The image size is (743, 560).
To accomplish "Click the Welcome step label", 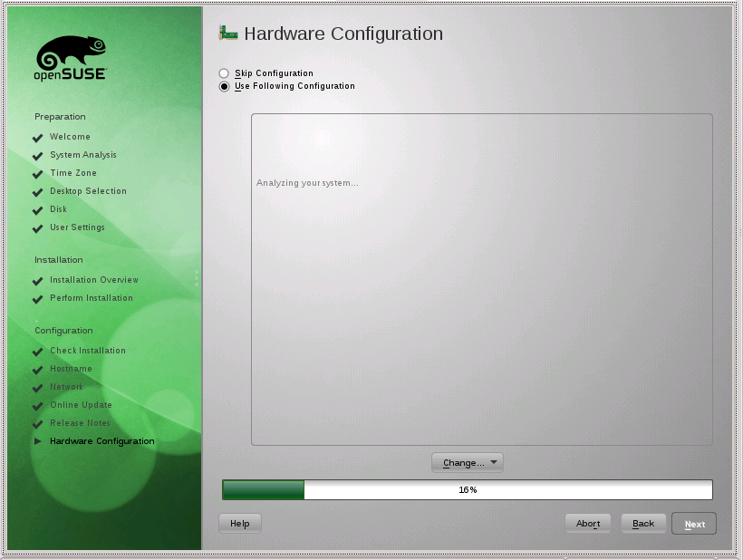I will (x=70, y=137).
